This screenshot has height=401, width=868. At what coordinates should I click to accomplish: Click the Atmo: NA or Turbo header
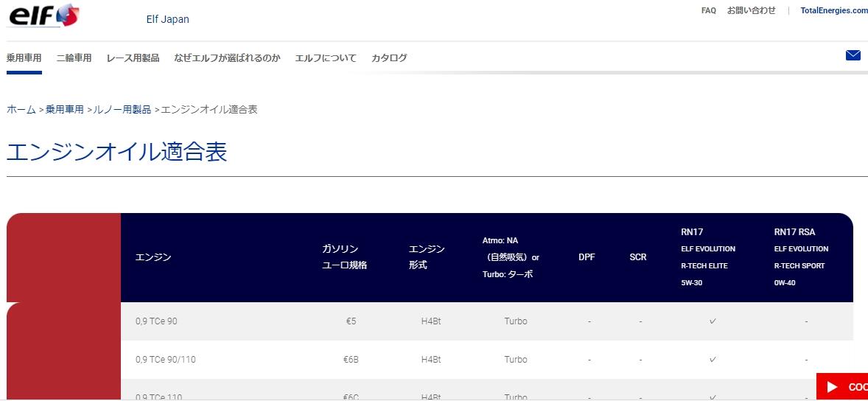tap(511, 257)
